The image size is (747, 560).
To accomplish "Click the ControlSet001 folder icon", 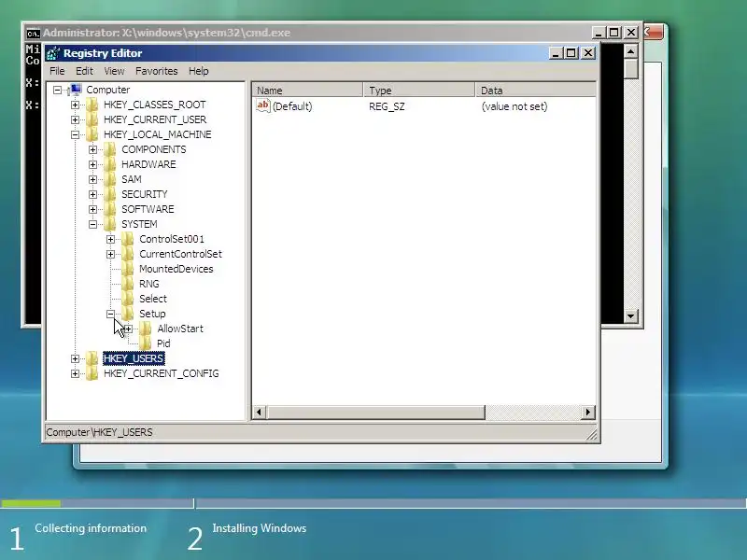I will (x=128, y=239).
